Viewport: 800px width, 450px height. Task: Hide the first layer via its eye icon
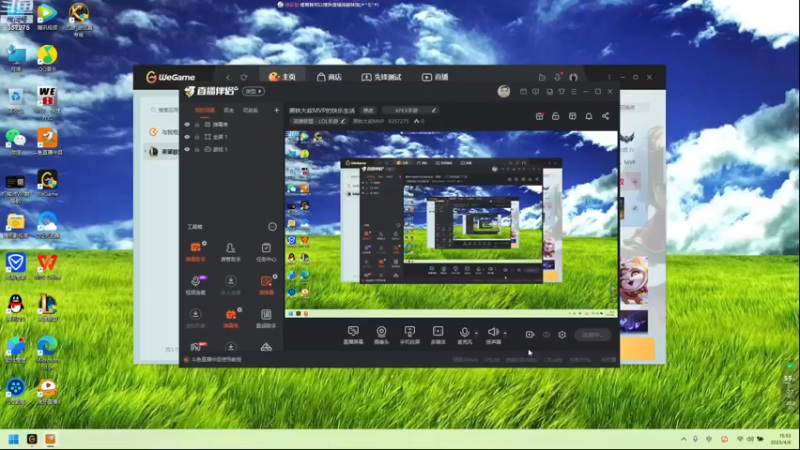tap(187, 124)
